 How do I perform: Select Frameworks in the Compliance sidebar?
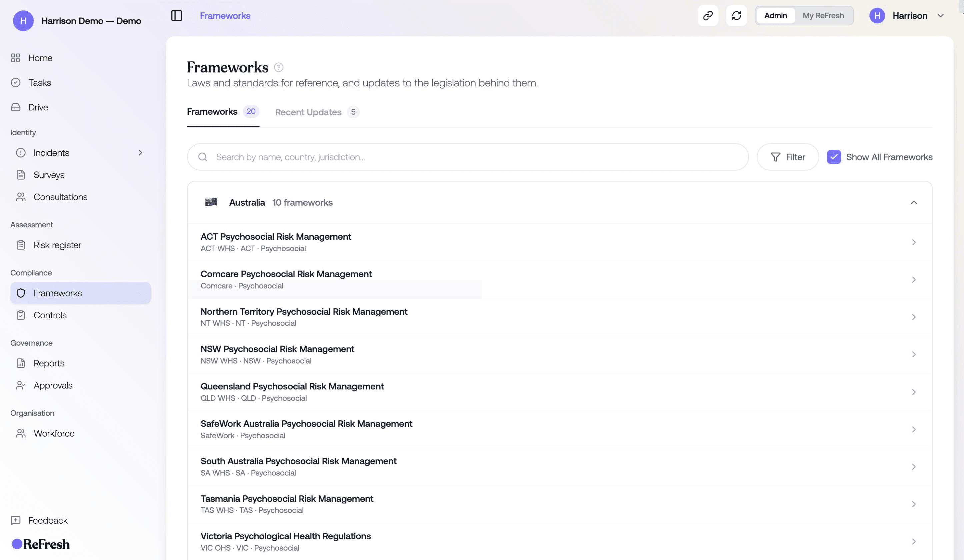point(80,293)
